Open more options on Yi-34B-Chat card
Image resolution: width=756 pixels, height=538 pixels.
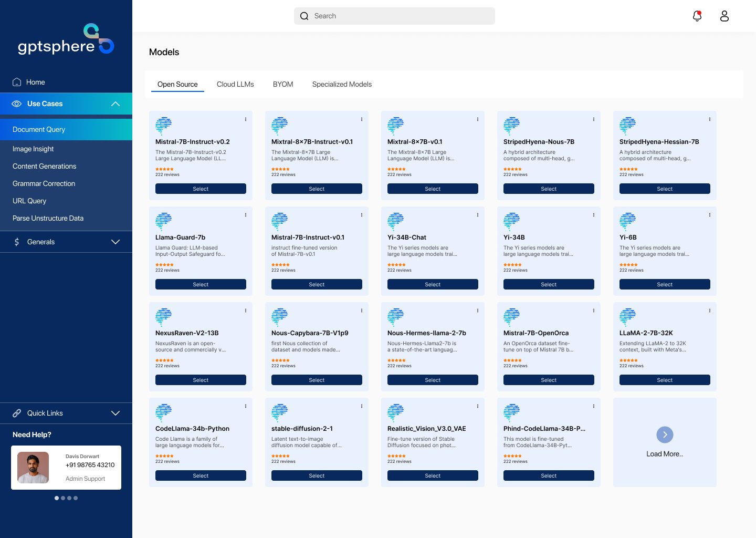(478, 215)
